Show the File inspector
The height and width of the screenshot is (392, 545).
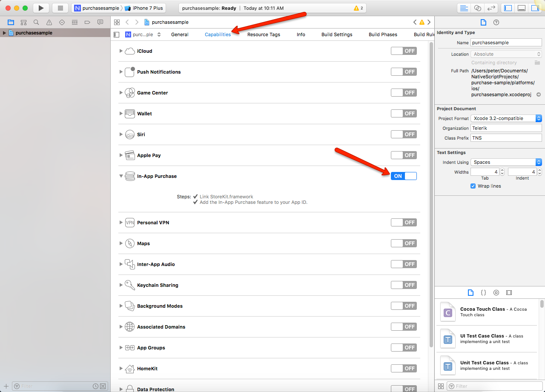tap(483, 22)
